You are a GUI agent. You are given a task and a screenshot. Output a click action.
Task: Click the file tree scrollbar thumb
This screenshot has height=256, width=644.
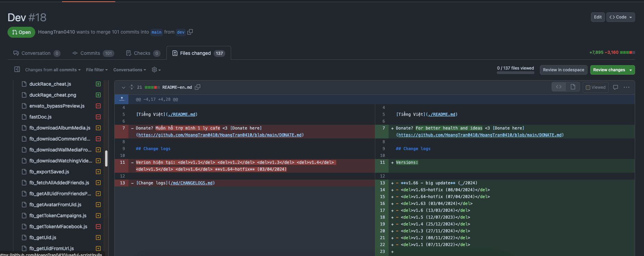click(106, 158)
